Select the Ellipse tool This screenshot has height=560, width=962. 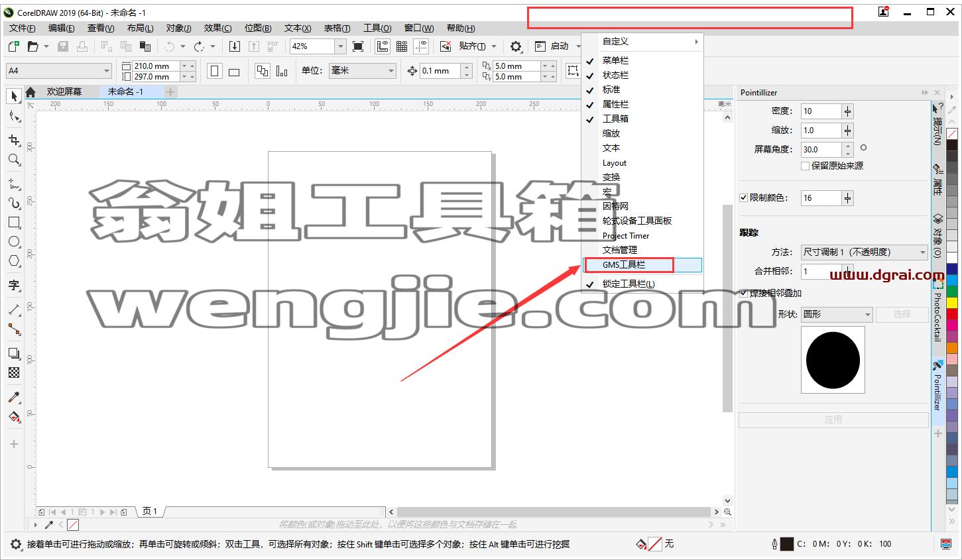pyautogui.click(x=14, y=241)
